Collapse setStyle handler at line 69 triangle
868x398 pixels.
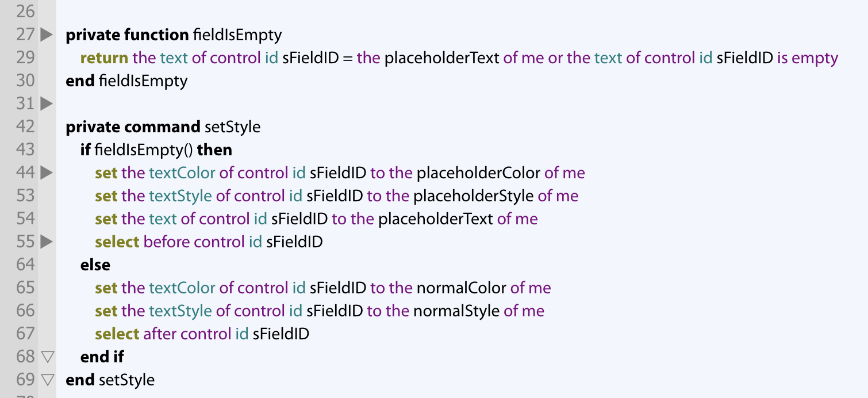(x=47, y=380)
